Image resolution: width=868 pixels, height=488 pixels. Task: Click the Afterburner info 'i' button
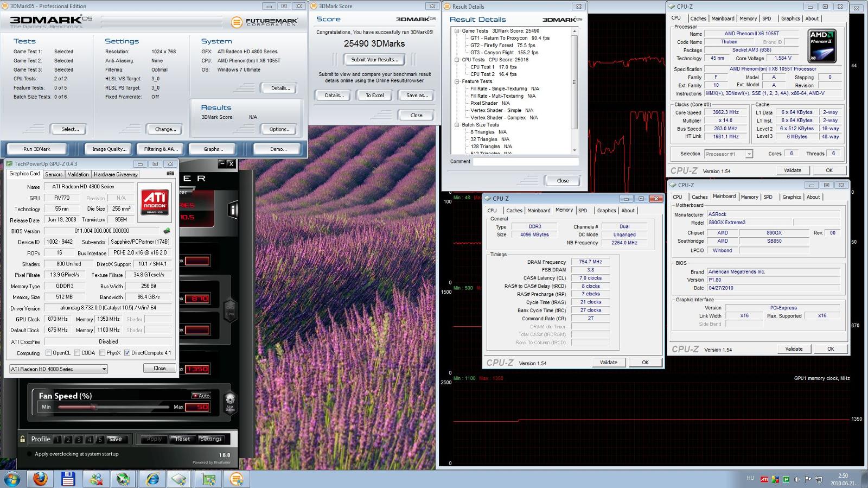(233, 210)
